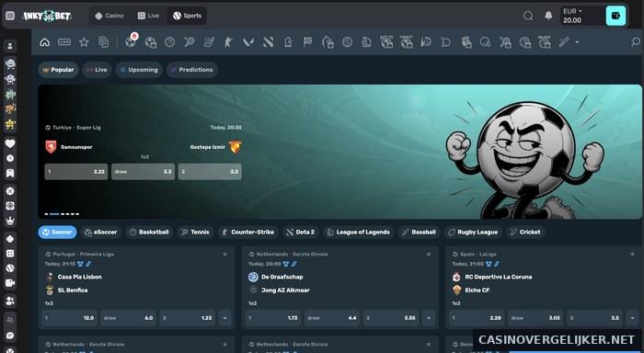Filter matches by Basketball chip
The height and width of the screenshot is (353, 644).
(x=149, y=232)
